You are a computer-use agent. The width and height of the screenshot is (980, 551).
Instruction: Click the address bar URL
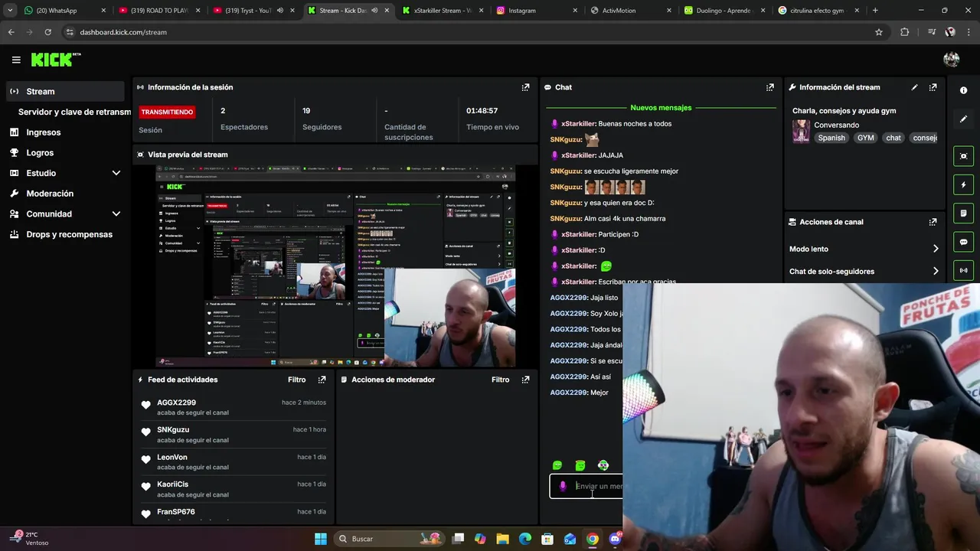pyautogui.click(x=123, y=32)
